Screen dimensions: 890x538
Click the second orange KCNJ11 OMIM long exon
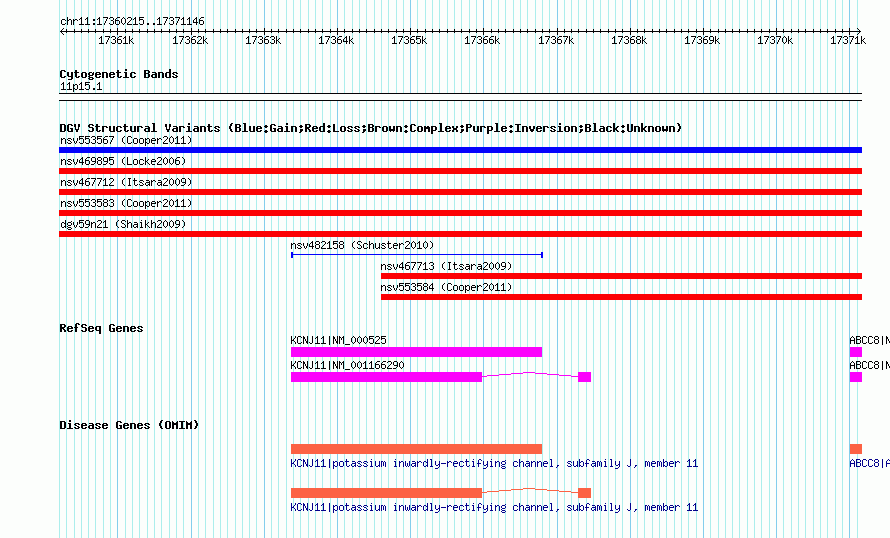point(386,493)
